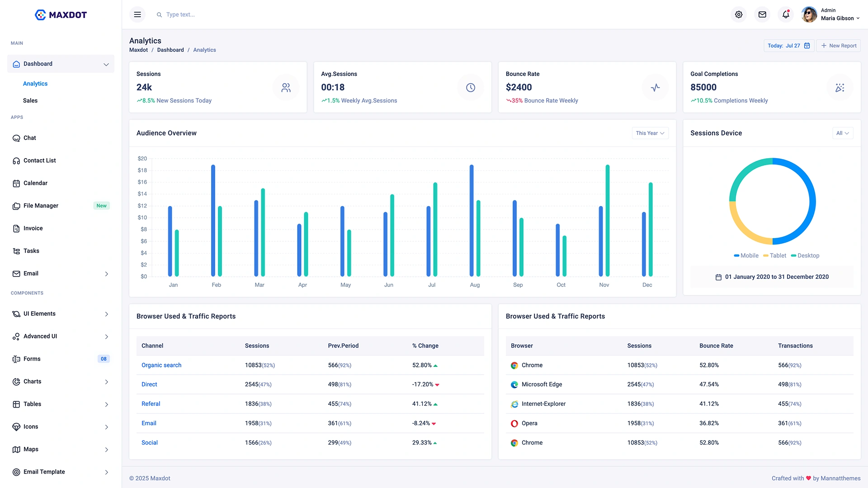Toggle Mobile in Sessions Device legend
Screen dimensions: 868x488
click(745, 255)
